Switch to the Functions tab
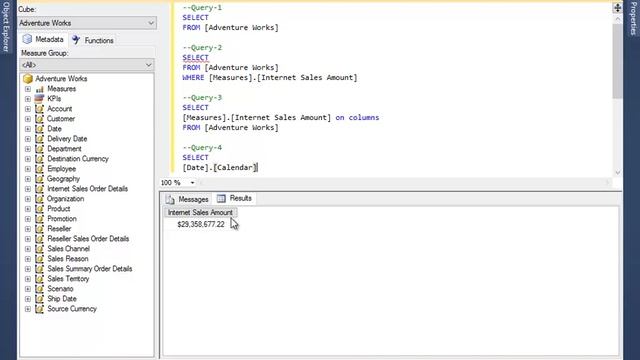Screen dimensions: 640x360 93,40
